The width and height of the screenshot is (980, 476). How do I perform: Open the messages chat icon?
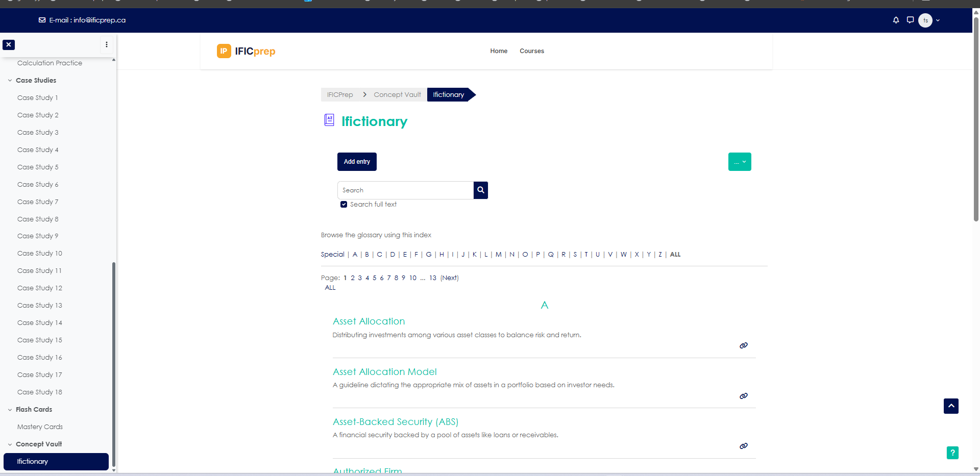click(x=910, y=20)
